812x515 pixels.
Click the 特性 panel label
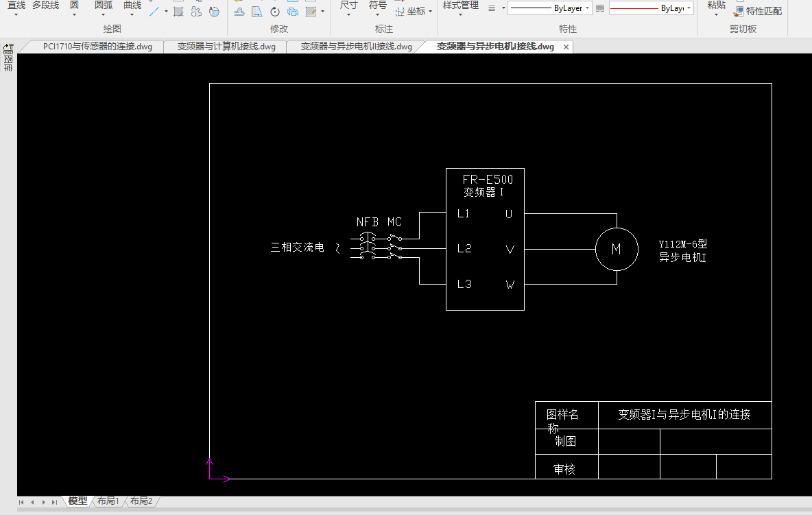point(568,29)
